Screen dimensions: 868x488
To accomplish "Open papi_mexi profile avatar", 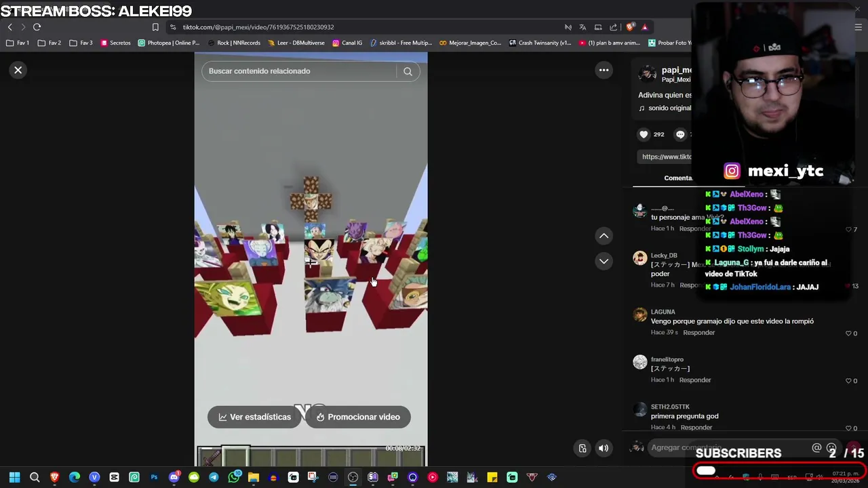I will coord(648,73).
